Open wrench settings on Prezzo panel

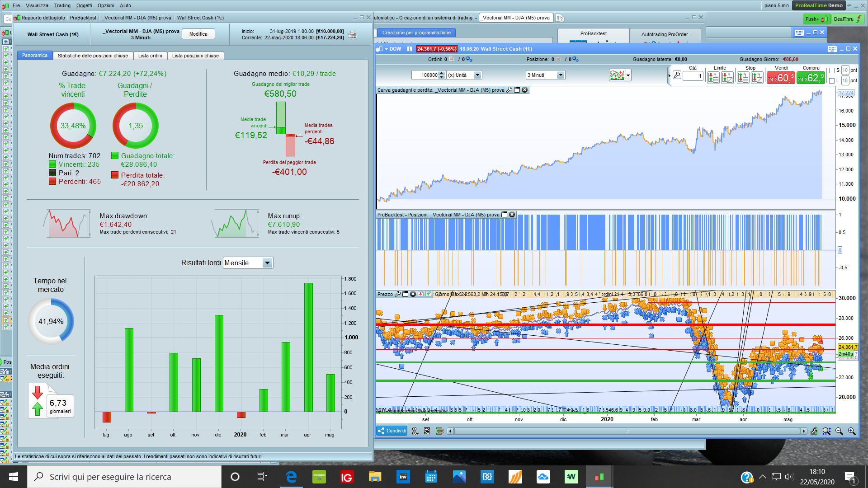click(x=398, y=294)
